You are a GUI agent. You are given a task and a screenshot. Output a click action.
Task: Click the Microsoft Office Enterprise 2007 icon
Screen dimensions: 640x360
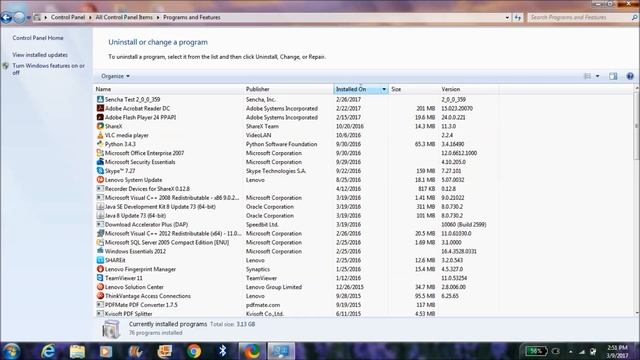pos(100,153)
